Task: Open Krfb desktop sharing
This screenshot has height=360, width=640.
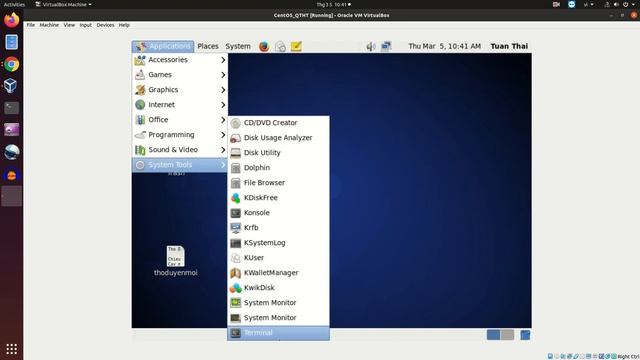Action: [x=278, y=228]
